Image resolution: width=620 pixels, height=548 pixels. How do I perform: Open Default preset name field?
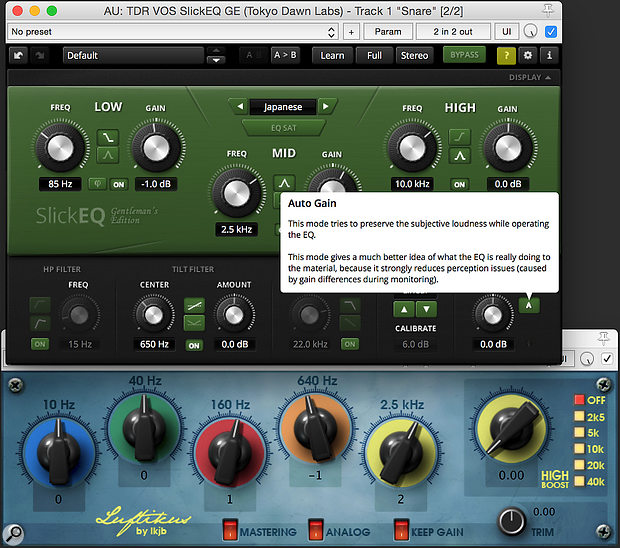(133, 55)
